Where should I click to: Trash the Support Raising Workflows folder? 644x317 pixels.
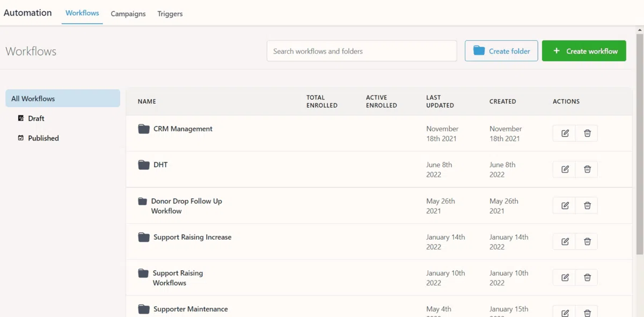(x=587, y=277)
